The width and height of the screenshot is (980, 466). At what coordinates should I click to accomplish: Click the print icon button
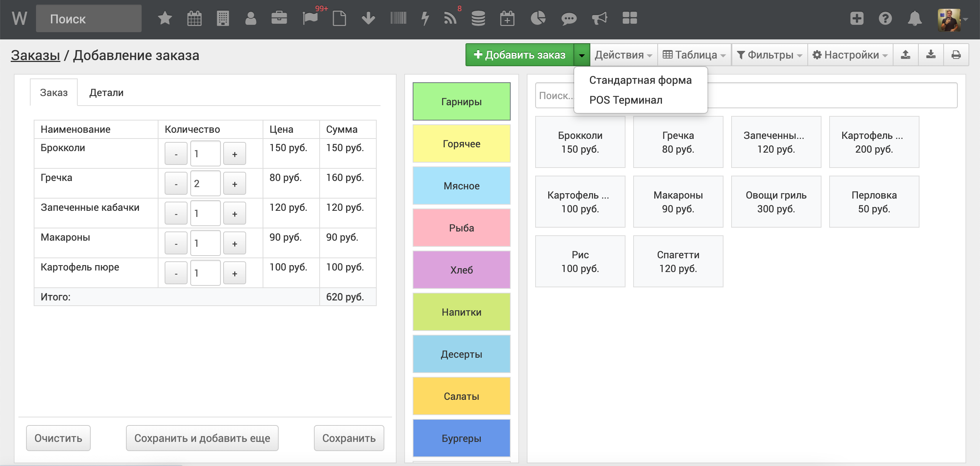tap(956, 55)
